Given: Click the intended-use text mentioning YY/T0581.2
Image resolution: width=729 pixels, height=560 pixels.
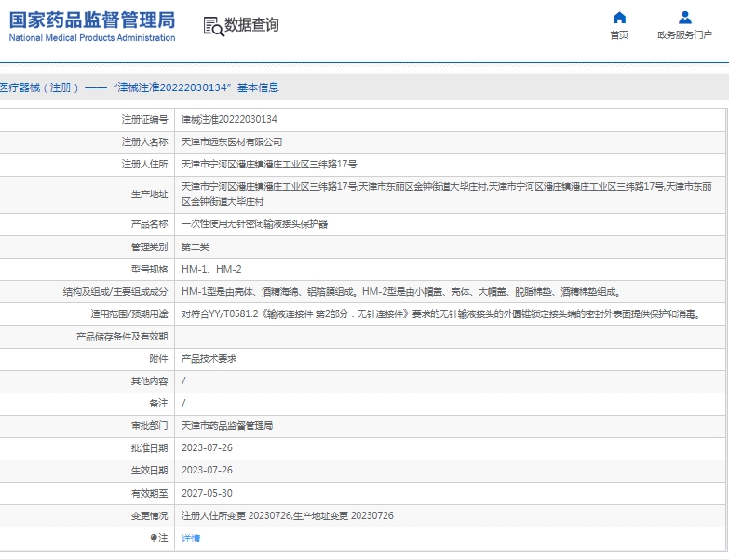Looking at the screenshot, I should (x=441, y=314).
